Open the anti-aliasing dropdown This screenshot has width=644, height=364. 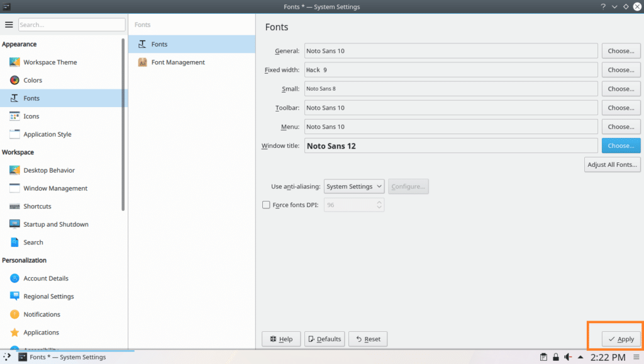(x=353, y=186)
